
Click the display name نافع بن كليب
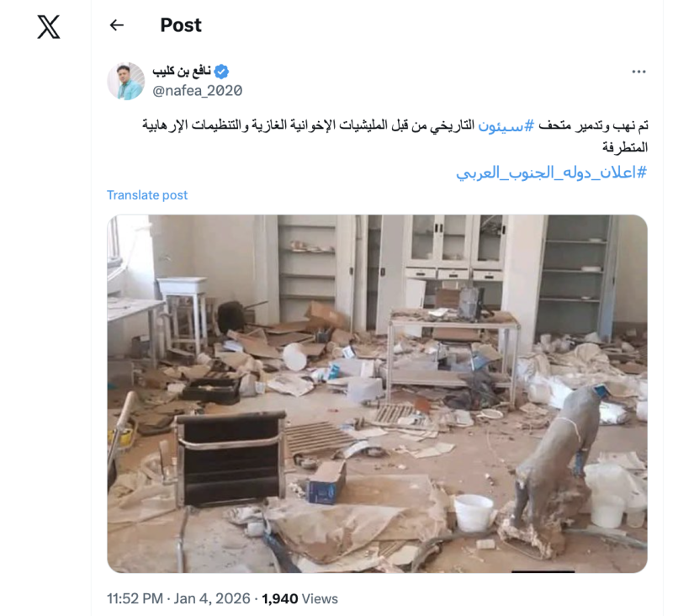[182, 72]
